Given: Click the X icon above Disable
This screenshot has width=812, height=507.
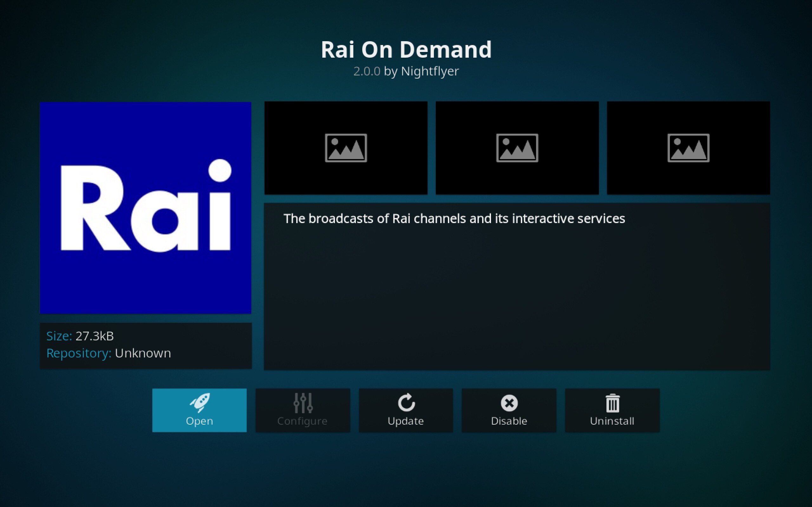Looking at the screenshot, I should [x=509, y=402].
